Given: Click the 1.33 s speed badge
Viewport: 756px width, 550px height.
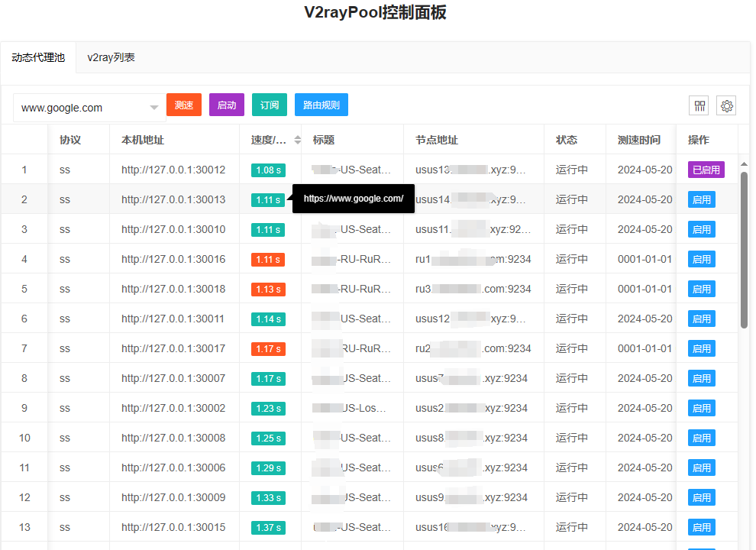Looking at the screenshot, I should (268, 498).
